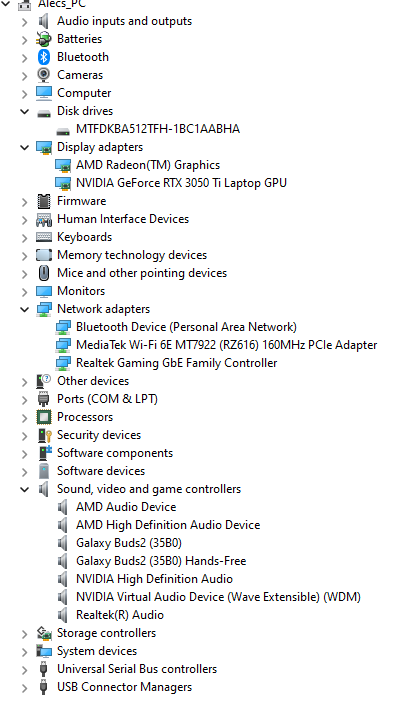Click the Software components icon
The height and width of the screenshot is (725, 412).
click(43, 454)
